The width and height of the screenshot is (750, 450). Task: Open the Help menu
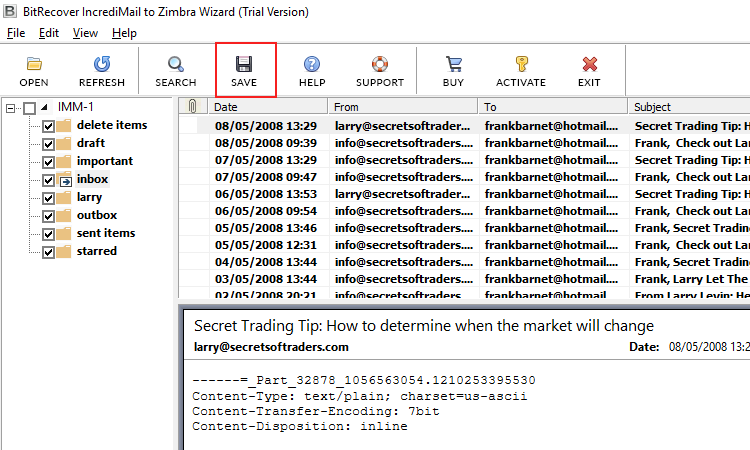click(x=124, y=33)
